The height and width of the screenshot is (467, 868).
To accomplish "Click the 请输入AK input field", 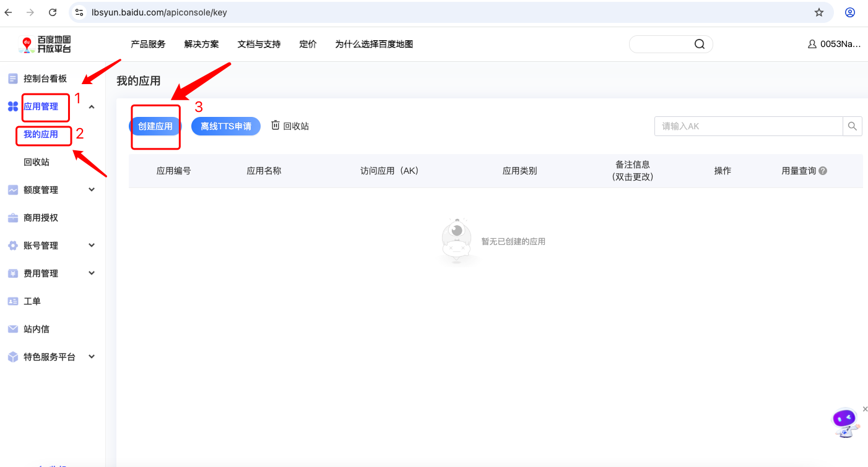I will click(x=749, y=126).
